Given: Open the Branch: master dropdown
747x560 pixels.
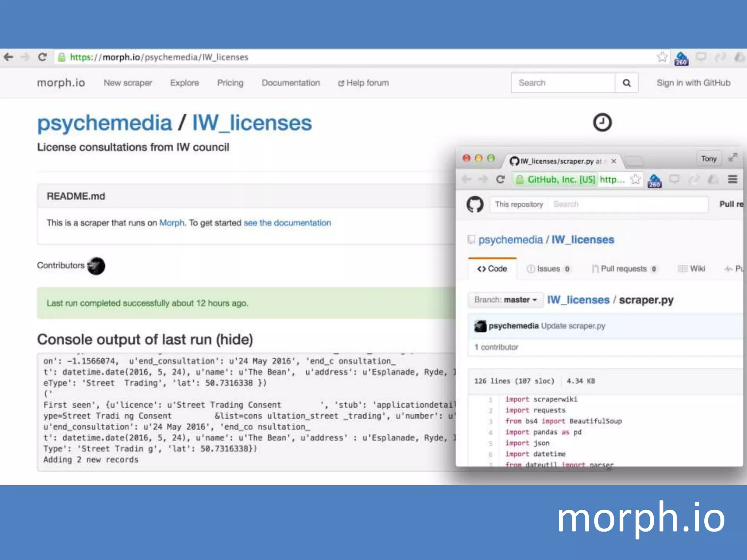Looking at the screenshot, I should pyautogui.click(x=506, y=300).
